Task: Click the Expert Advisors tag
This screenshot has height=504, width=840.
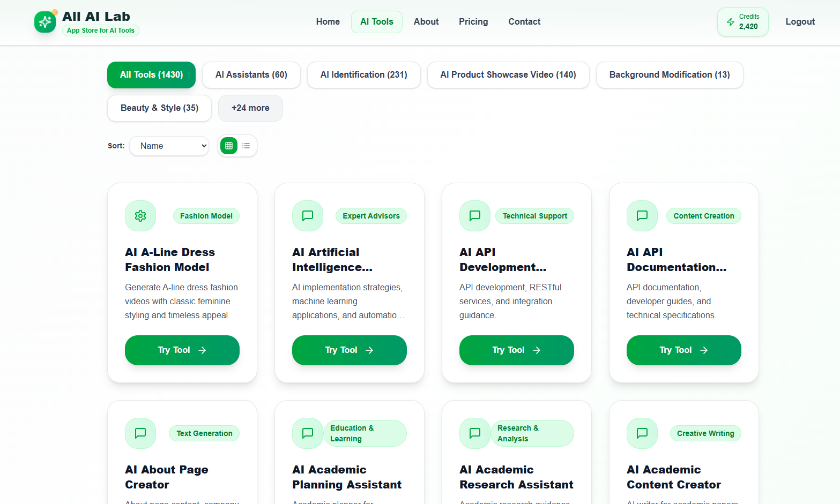Action: coord(371,216)
